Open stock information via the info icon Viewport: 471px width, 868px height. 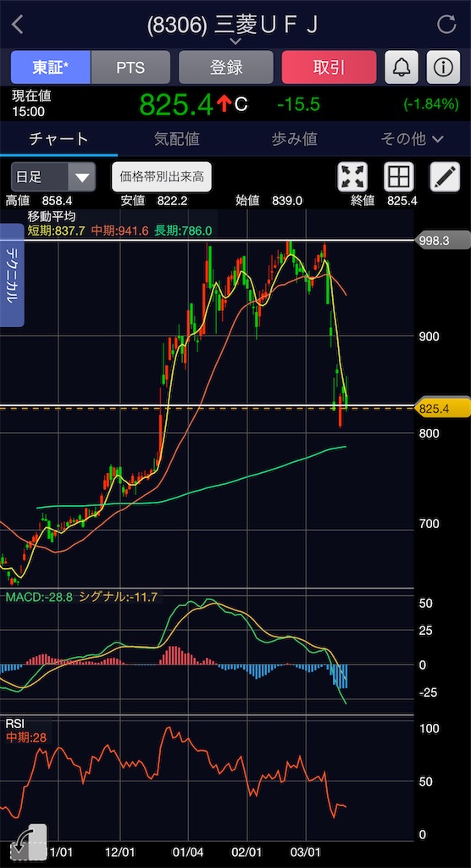[x=443, y=67]
